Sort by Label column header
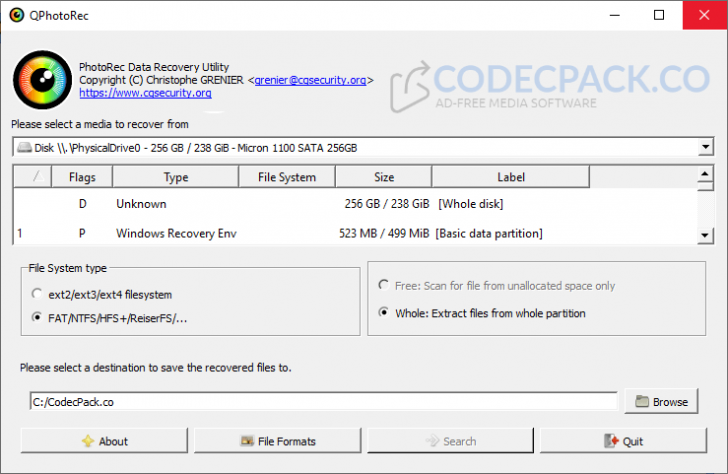This screenshot has width=728, height=474. pyautogui.click(x=511, y=177)
